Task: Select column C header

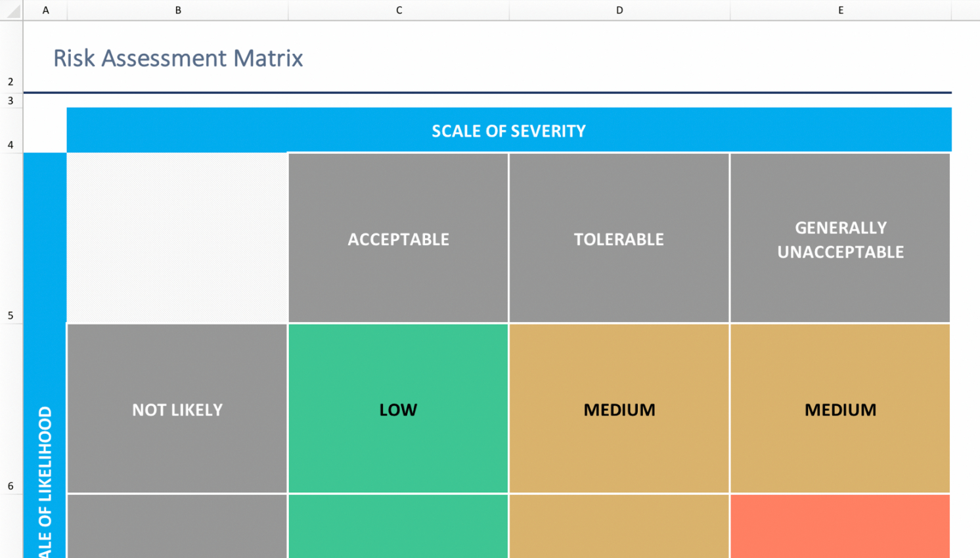Action: point(399,10)
